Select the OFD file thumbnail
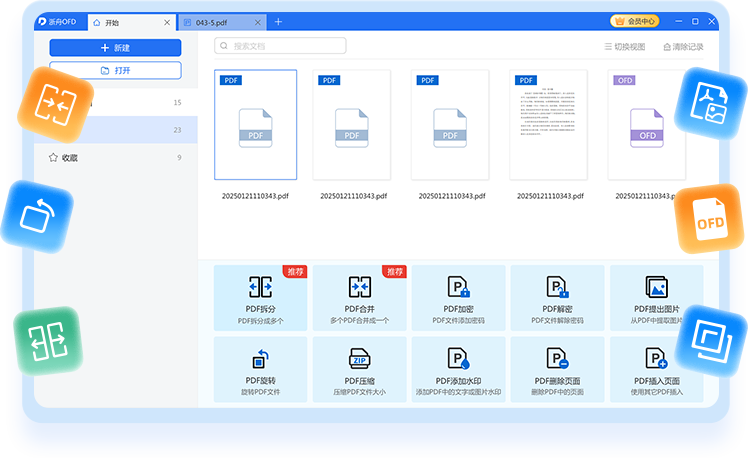Viewport: 752px width, 458px height. click(647, 125)
